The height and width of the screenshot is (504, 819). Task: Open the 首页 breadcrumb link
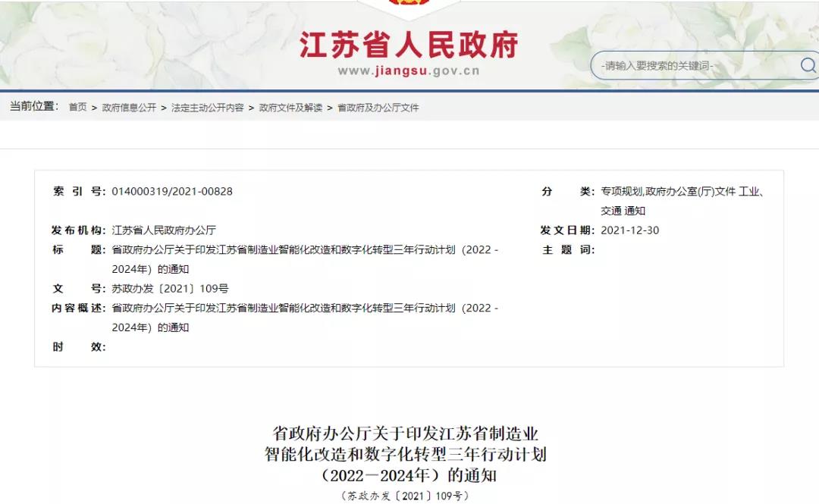(78, 108)
